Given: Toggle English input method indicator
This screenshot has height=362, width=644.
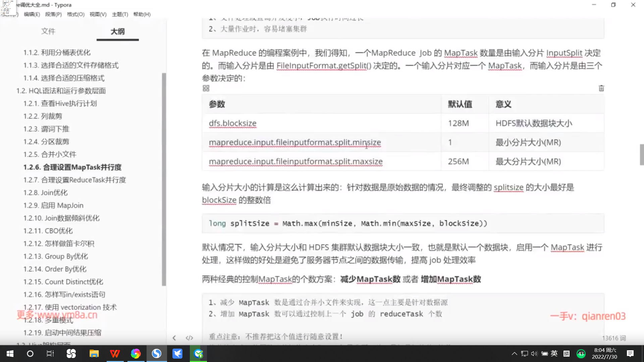Looking at the screenshot, I should tap(554, 353).
